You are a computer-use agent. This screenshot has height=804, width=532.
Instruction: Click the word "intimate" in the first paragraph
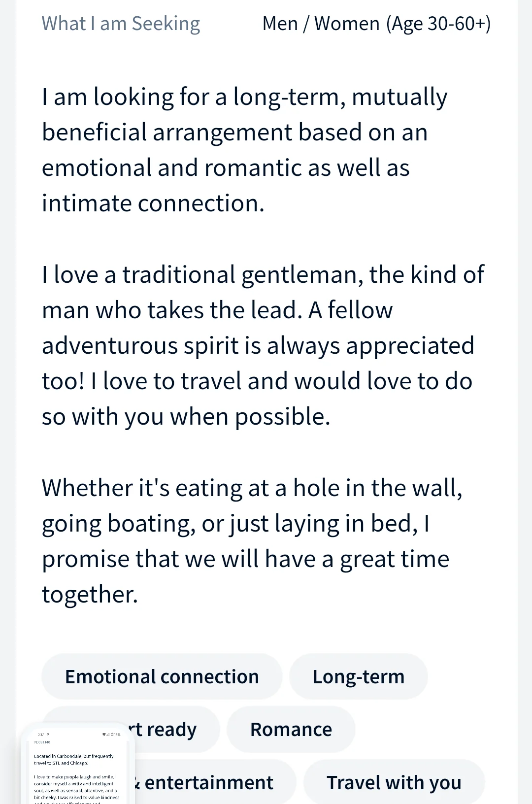pos(86,203)
